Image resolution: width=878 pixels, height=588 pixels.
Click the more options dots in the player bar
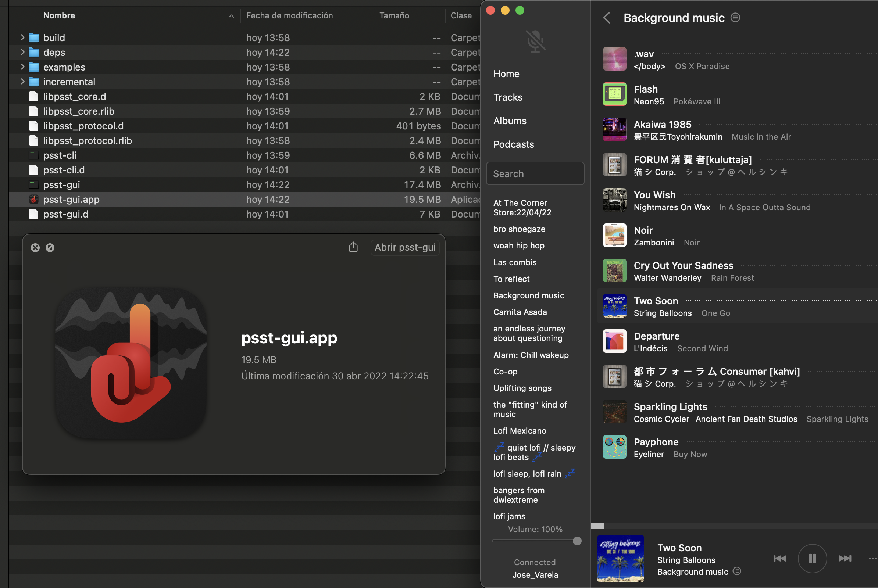point(873,558)
